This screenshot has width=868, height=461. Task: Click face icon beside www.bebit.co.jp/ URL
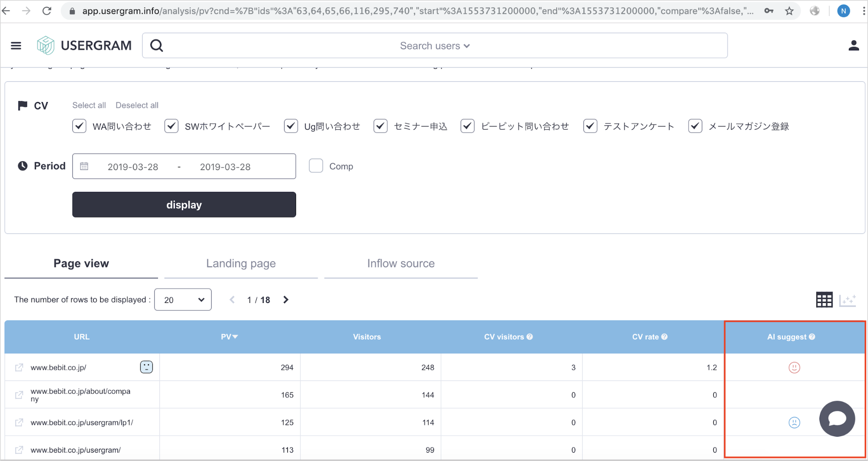point(146,367)
